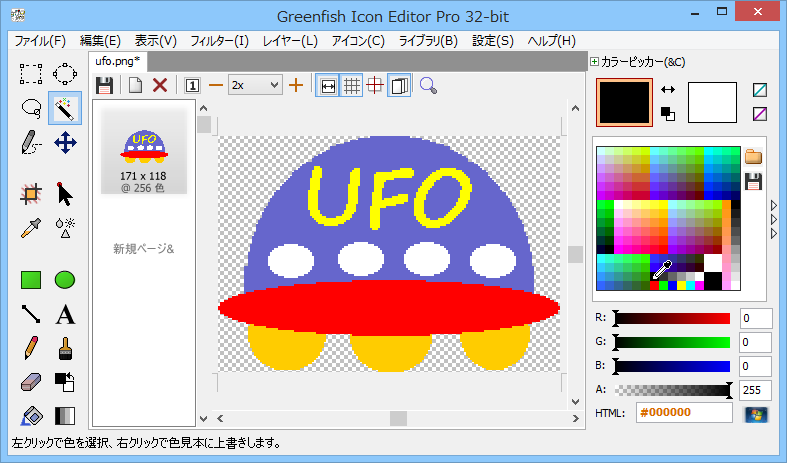Adjust the green G slider
Viewport: 787px width, 463px height.
coord(673,342)
